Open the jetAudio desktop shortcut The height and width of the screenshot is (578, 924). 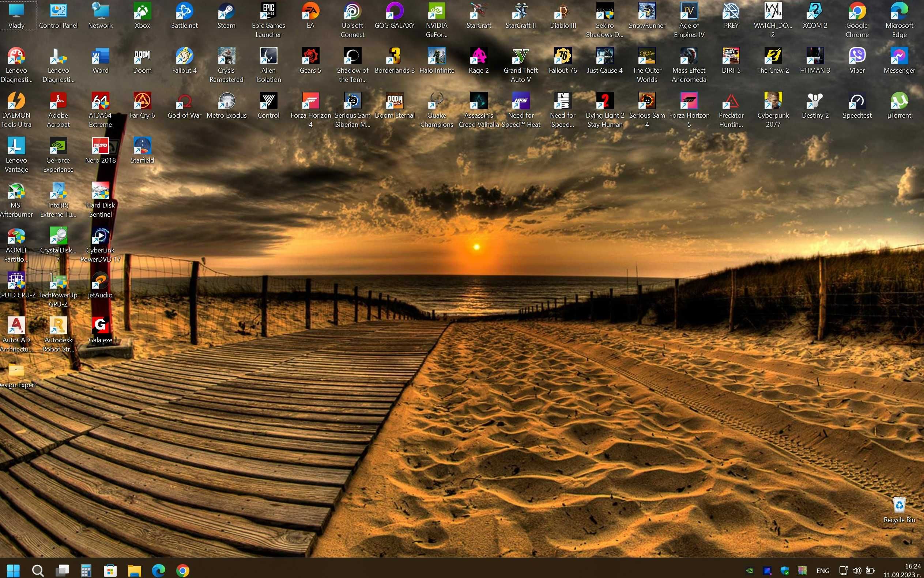click(100, 286)
